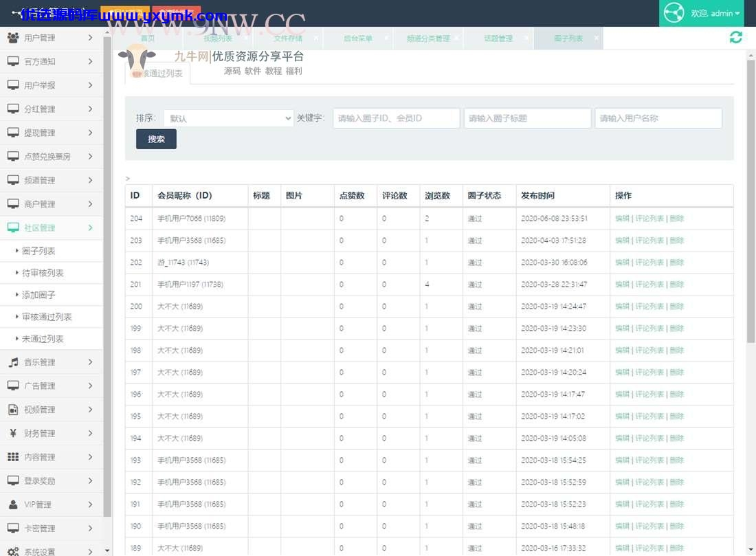The height and width of the screenshot is (556, 756).
Task: Click the gears icon for 系统设置
Action: pos(13,551)
